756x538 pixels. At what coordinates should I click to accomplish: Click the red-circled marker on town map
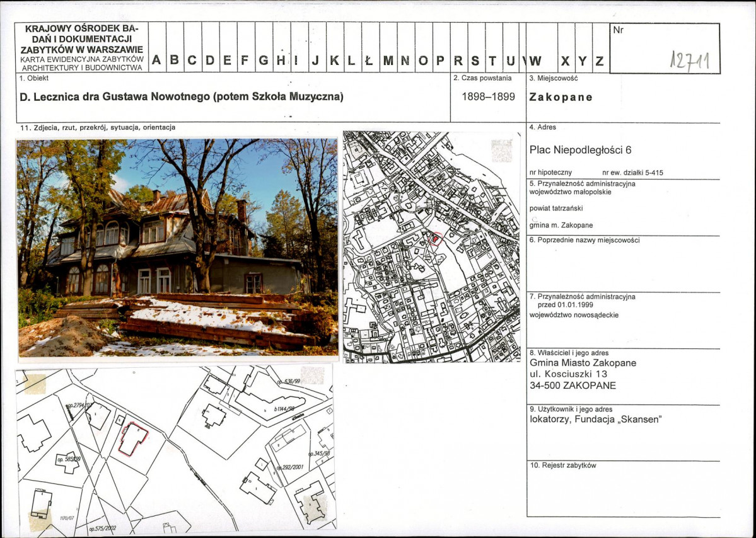click(434, 238)
